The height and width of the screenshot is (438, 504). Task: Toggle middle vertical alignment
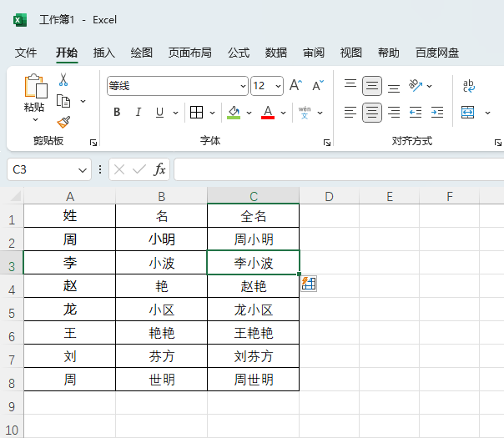pos(372,86)
